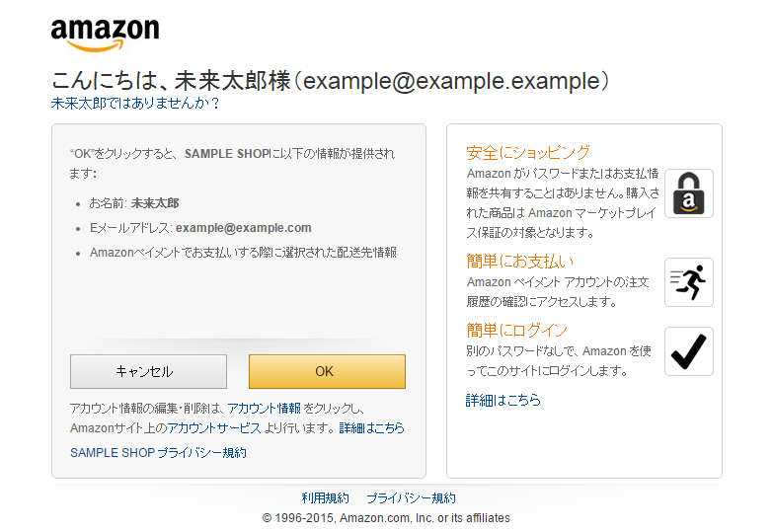The image size is (773, 532).
Task: Click the 安全にショッピング heading
Action: 528,153
